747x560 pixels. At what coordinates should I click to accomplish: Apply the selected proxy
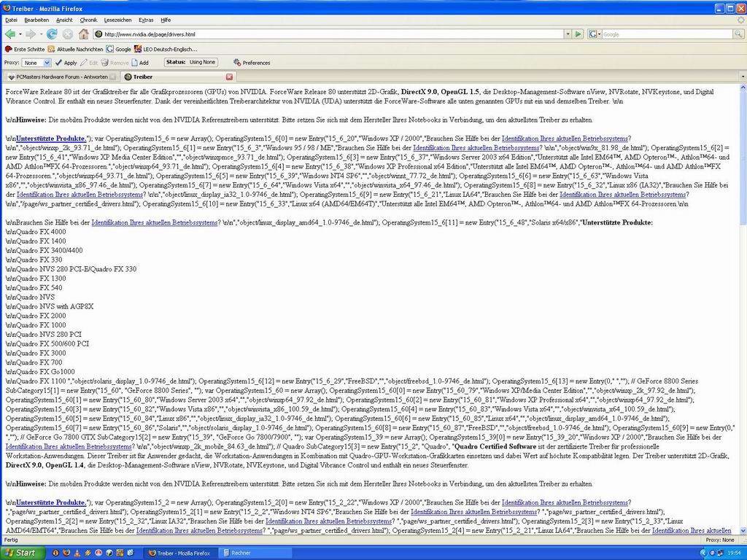coord(66,63)
